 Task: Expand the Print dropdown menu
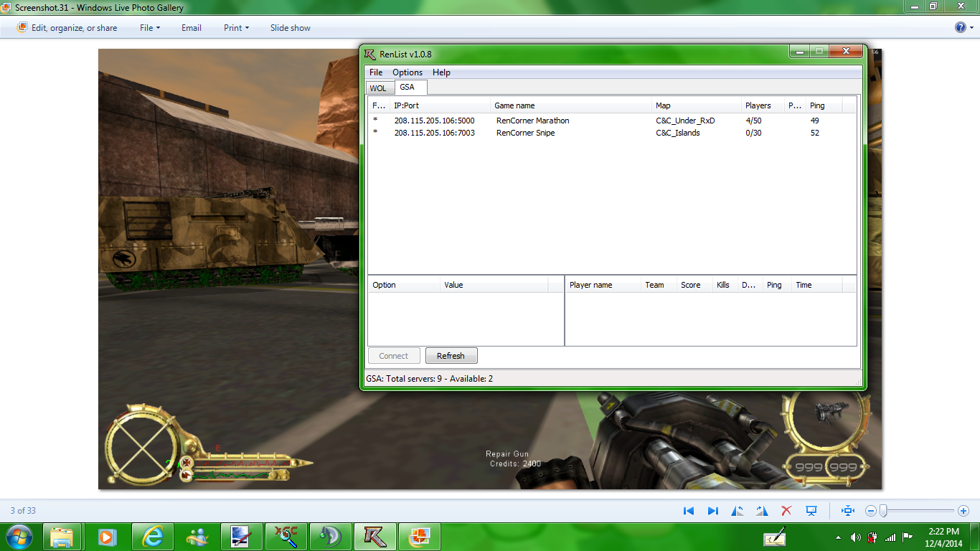tap(236, 28)
